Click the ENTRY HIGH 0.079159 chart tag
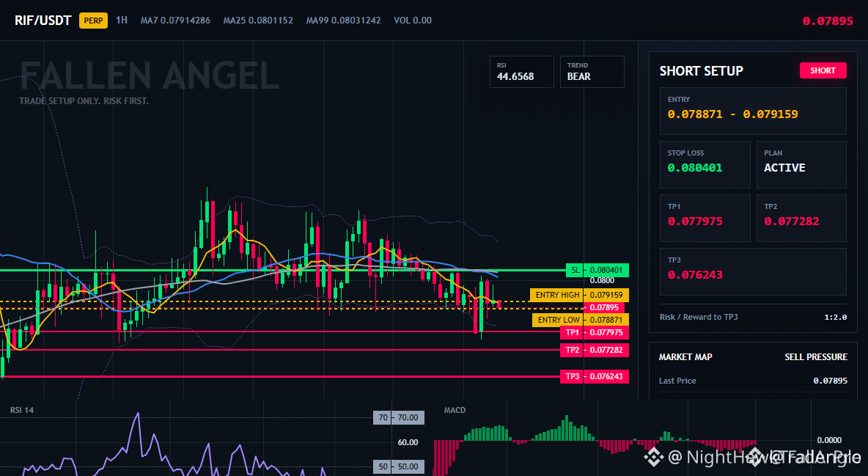 [579, 295]
